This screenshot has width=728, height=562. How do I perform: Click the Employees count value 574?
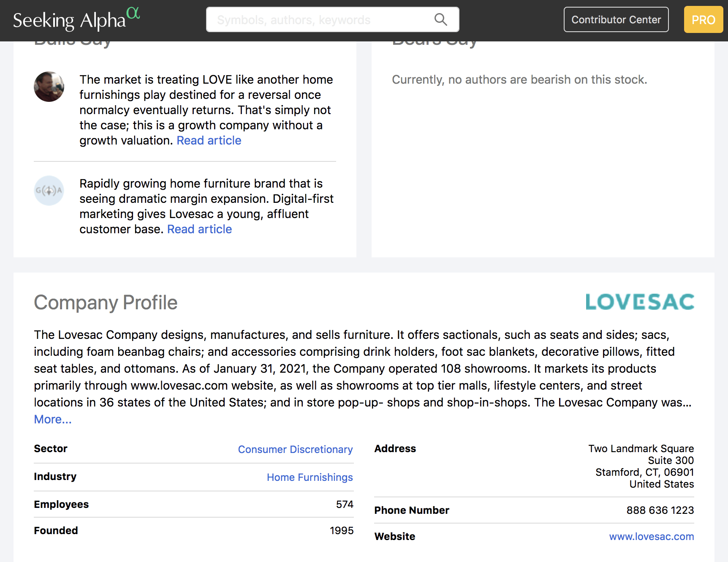click(x=345, y=505)
